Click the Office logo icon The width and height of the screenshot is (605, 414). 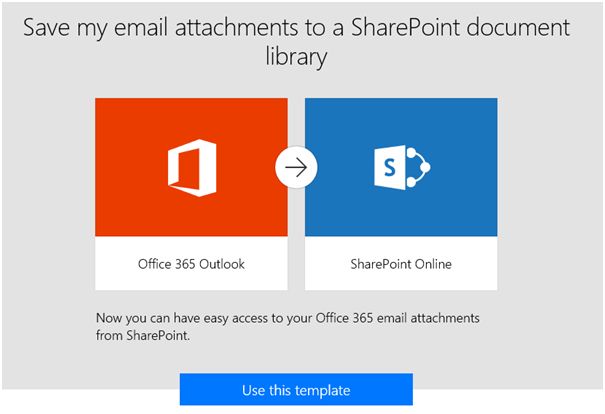190,167
